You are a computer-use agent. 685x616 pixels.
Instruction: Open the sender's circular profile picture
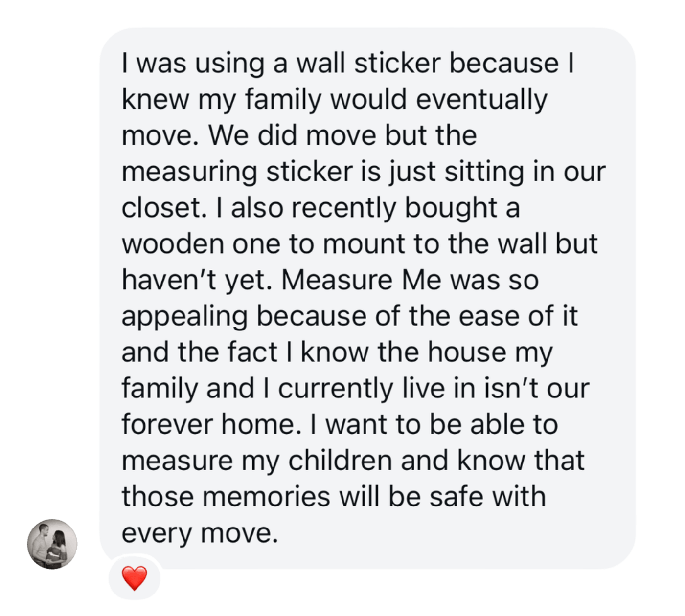[52, 544]
